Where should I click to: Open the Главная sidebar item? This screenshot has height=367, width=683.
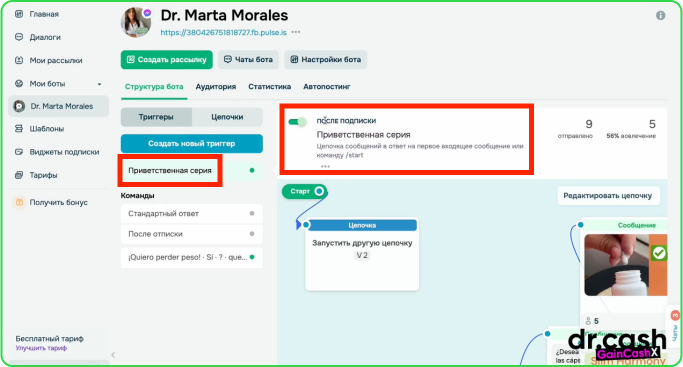[x=44, y=14]
